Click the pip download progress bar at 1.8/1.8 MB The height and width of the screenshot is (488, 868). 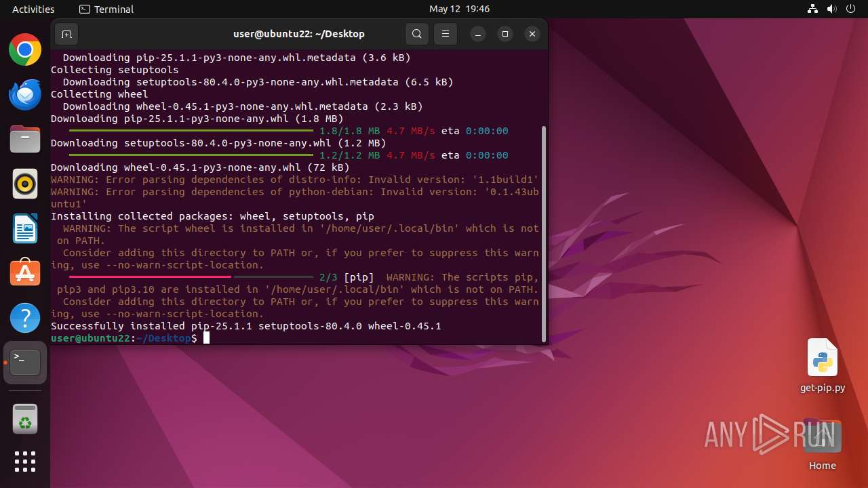click(191, 131)
